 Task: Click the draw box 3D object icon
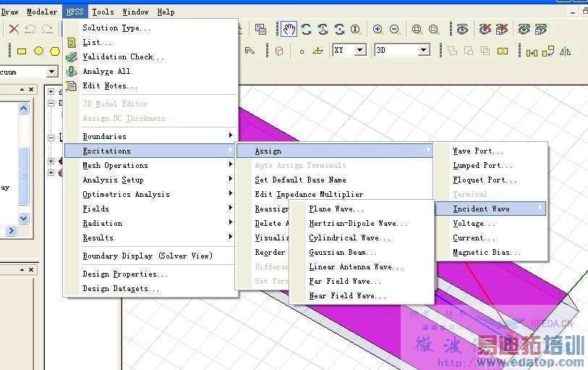click(x=278, y=51)
